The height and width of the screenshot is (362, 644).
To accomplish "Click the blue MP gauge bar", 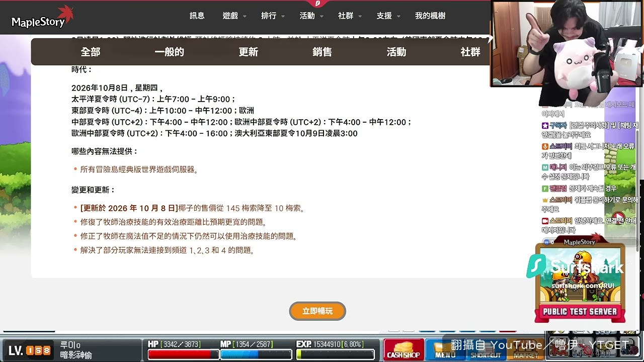I will point(256,354).
